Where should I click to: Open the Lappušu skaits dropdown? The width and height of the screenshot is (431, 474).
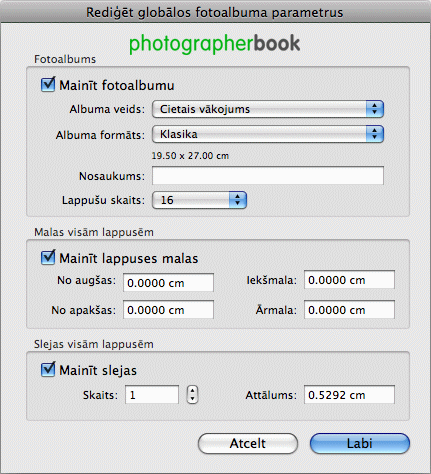pyautogui.click(x=199, y=200)
